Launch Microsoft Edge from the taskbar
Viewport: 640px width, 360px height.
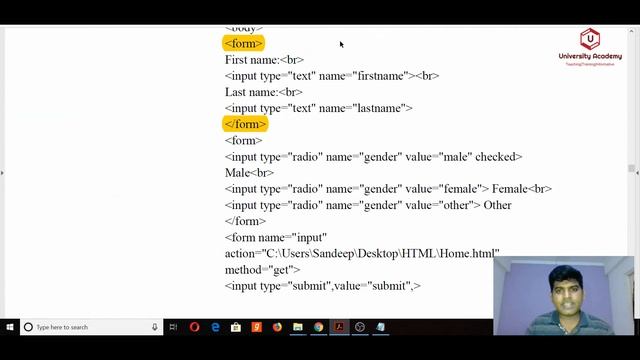pos(215,327)
